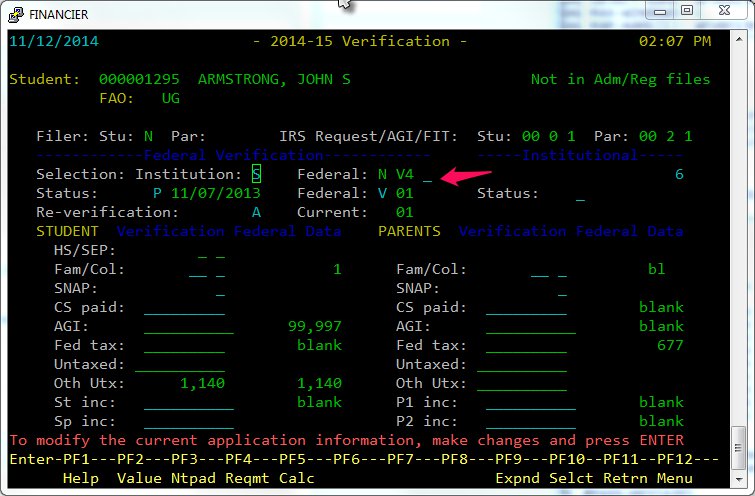Click the student Fed tax input field
Screen dimensions: 755x496
point(184,346)
